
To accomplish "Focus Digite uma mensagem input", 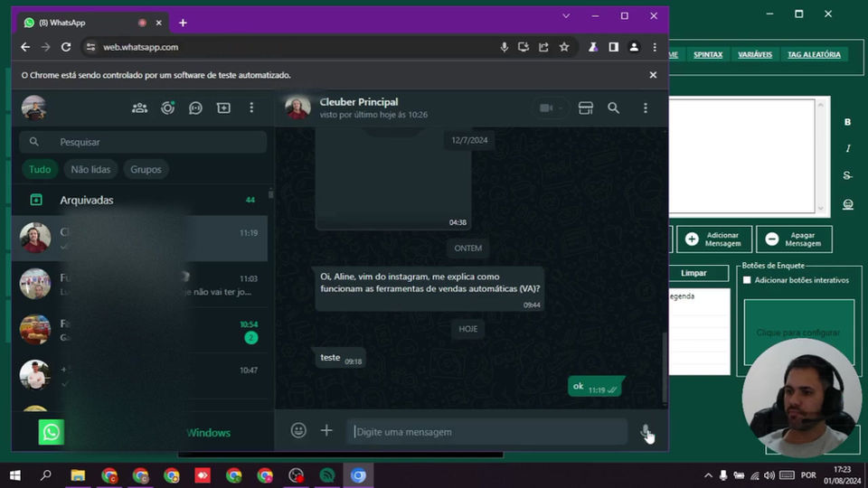I will pyautogui.click(x=487, y=432).
